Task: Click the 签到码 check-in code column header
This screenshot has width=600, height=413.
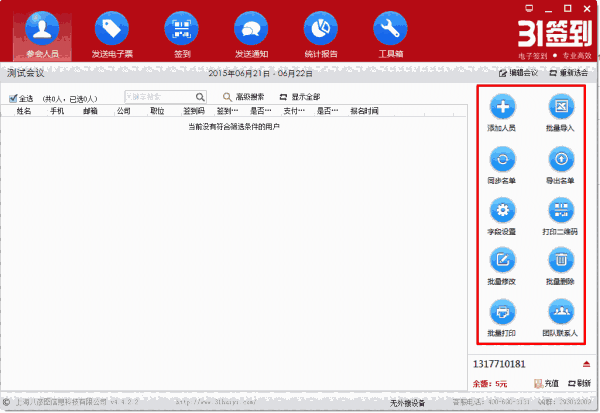Action: 194,111
